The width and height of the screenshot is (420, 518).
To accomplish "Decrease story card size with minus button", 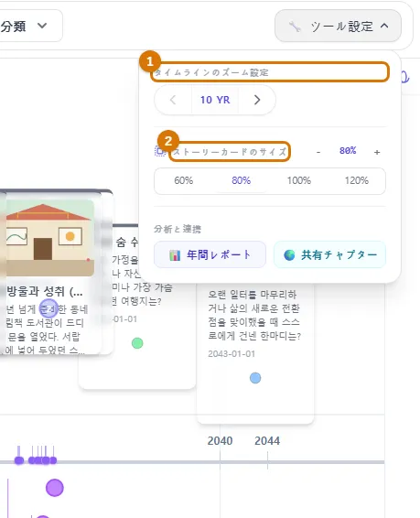I will coord(318,152).
